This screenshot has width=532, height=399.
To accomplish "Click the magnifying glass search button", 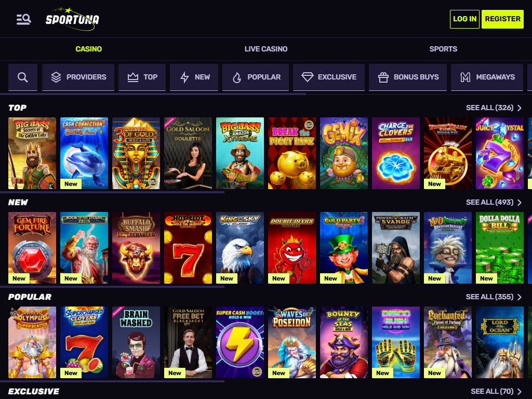I will (x=23, y=77).
